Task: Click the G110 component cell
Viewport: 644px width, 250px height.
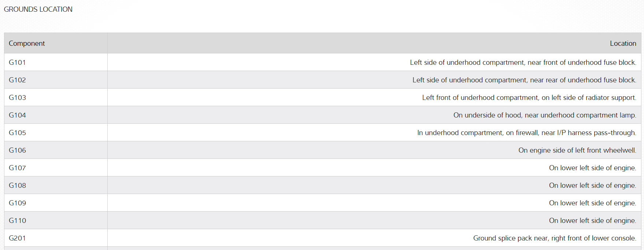Action: tap(17, 220)
